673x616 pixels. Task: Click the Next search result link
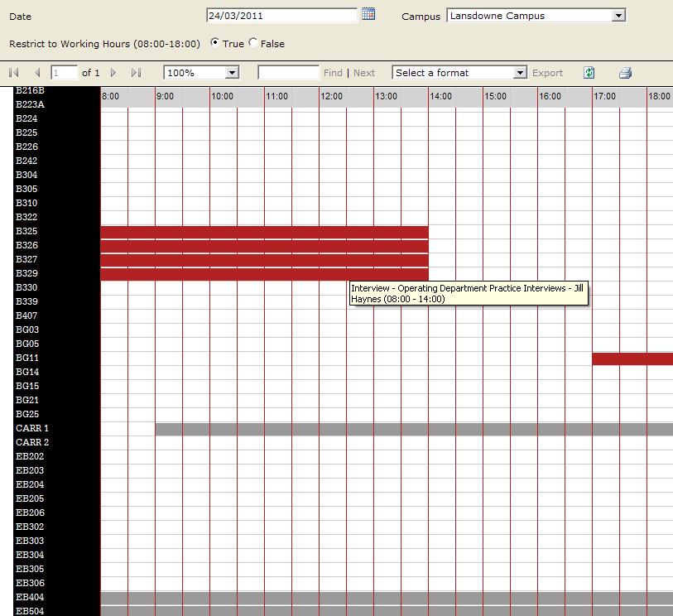click(x=364, y=73)
